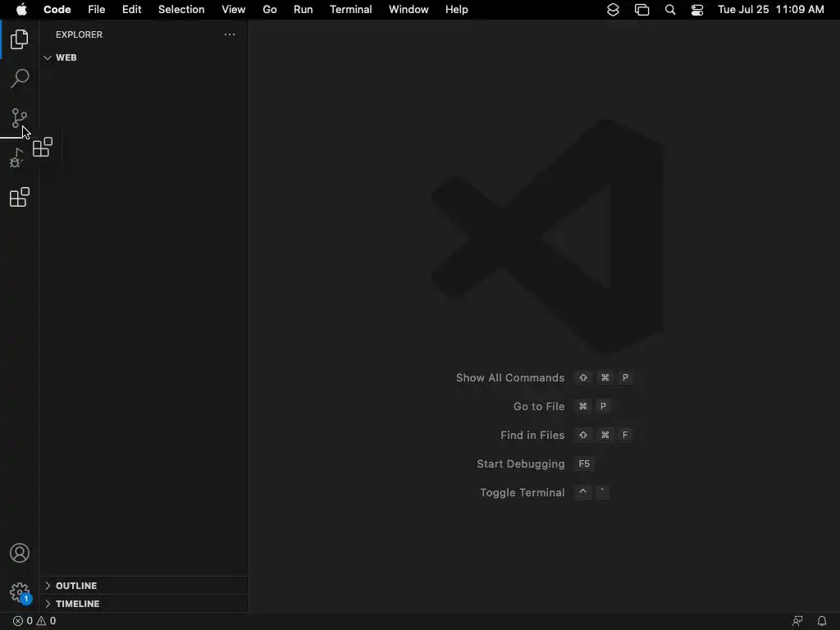Image resolution: width=840 pixels, height=630 pixels.
Task: Open the Edit menu
Action: pyautogui.click(x=132, y=10)
